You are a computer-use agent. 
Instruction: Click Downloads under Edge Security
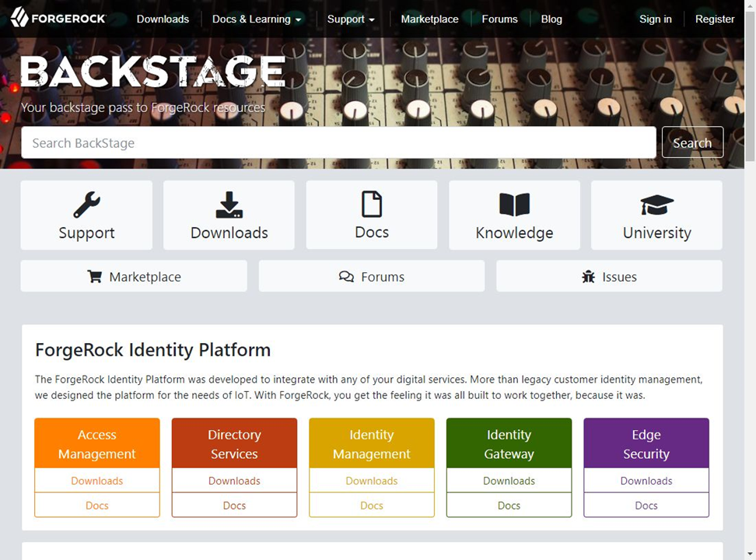click(646, 481)
